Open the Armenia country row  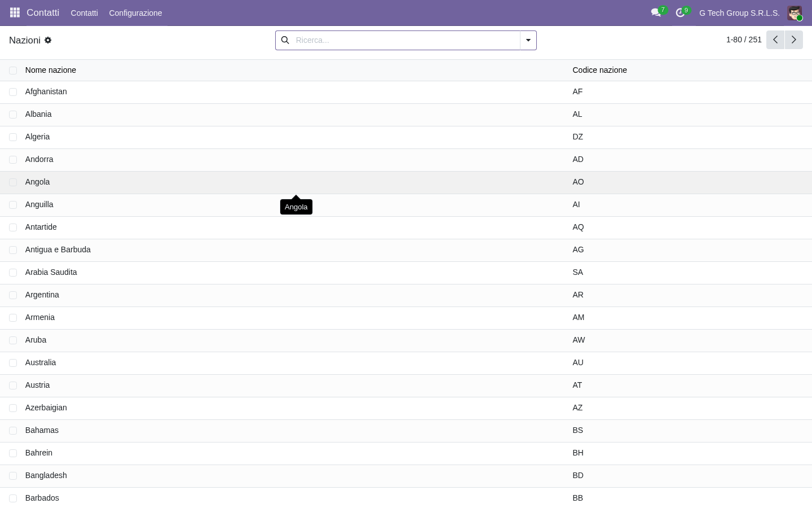tap(406, 318)
